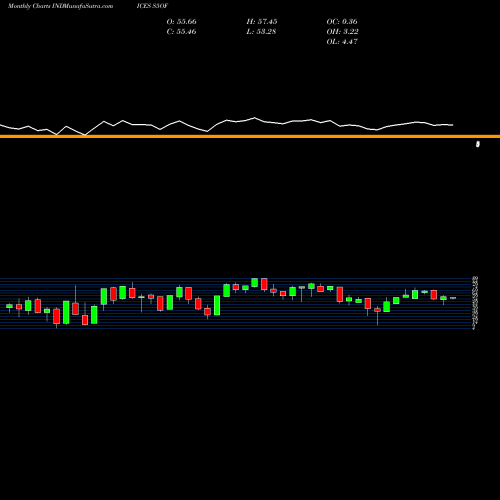The height and width of the screenshot is (500, 500).
Task: Click the OC: 0.36 reading
Action: pyautogui.click(x=342, y=22)
